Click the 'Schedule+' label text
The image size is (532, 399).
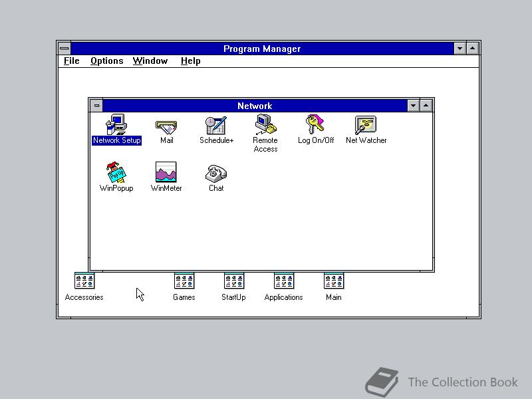pyautogui.click(x=217, y=140)
